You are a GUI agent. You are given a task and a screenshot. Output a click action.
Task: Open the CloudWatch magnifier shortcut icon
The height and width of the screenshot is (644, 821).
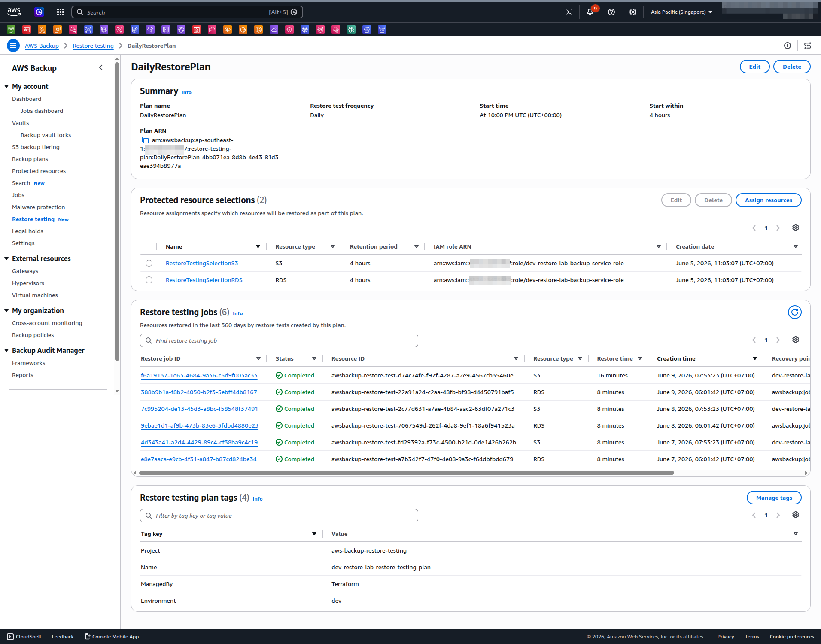pyautogui.click(x=73, y=30)
